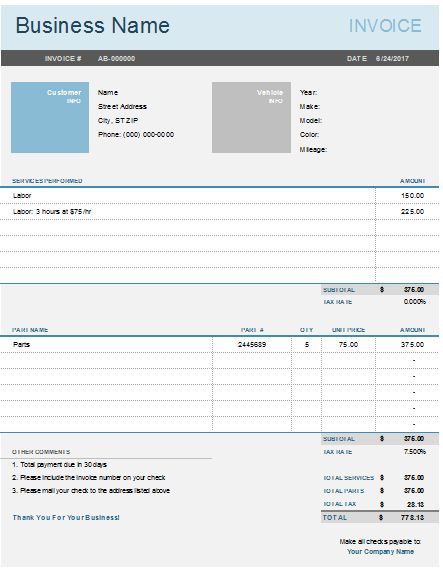443x568 pixels.
Task: Click comment about including invoice number
Action: tap(89, 477)
